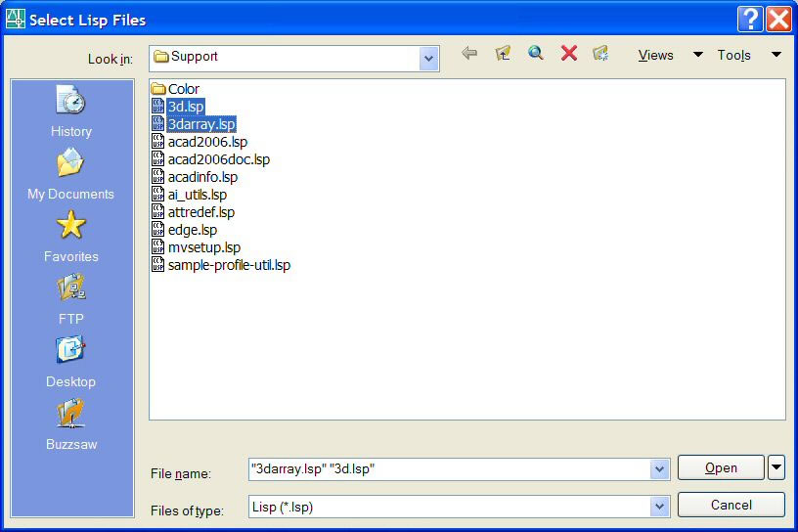Screen dimensions: 798x532
Task: Open the Tools menu
Action: (x=733, y=55)
